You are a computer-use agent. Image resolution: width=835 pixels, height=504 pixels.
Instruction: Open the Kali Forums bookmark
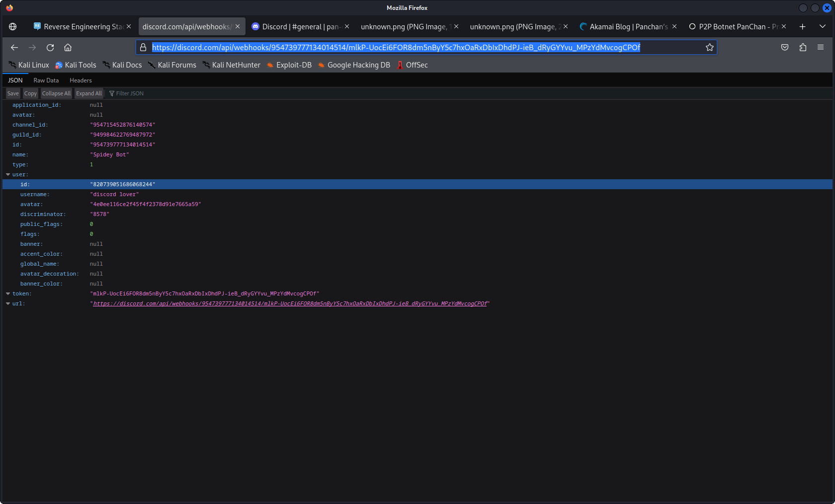[172, 65]
